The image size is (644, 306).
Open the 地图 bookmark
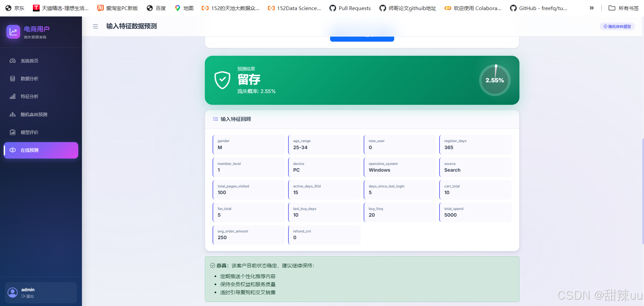(184, 8)
